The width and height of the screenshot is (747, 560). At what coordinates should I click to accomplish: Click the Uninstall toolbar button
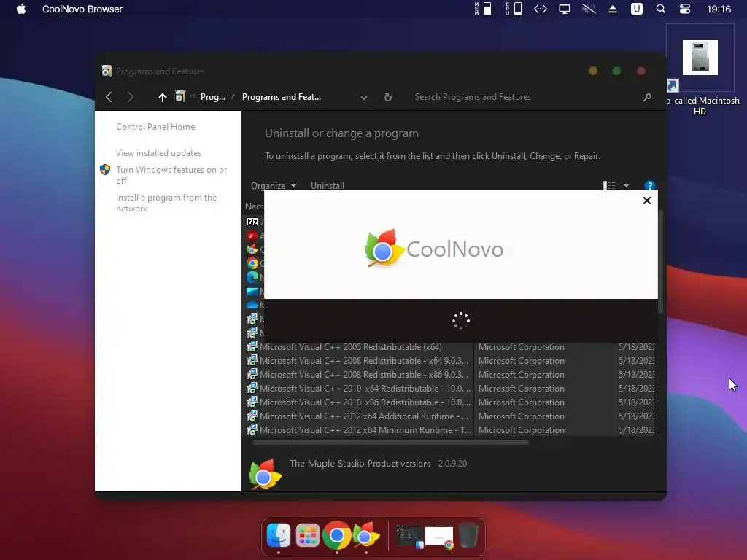(x=328, y=186)
